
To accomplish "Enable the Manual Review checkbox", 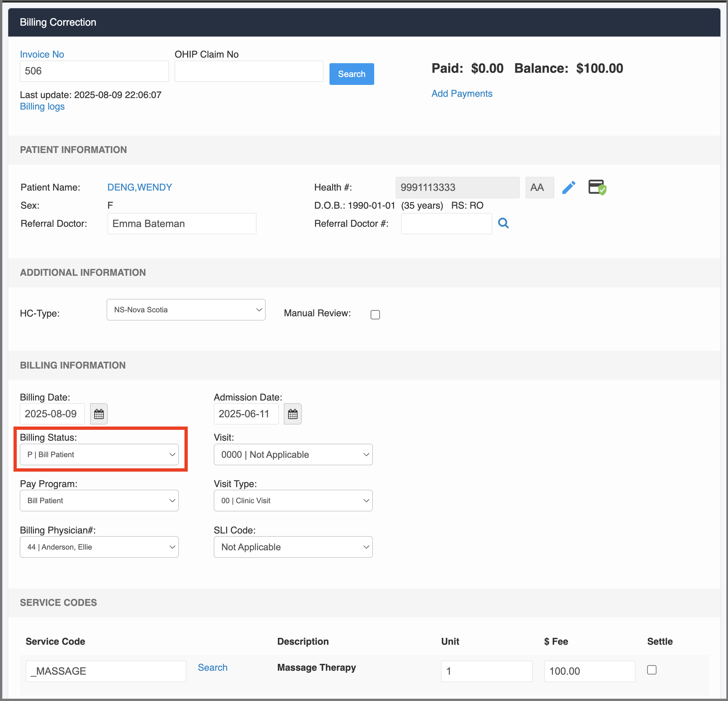I will tap(375, 314).
